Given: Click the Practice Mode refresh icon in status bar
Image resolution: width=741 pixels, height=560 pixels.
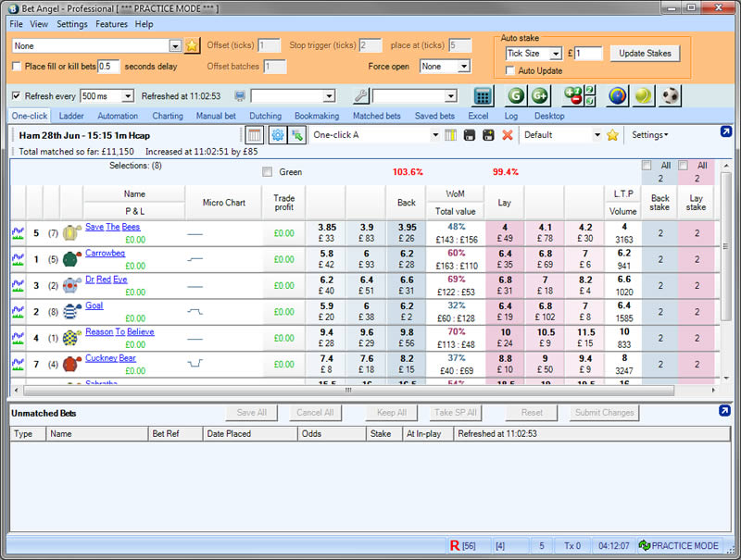Looking at the screenshot, I should point(644,546).
